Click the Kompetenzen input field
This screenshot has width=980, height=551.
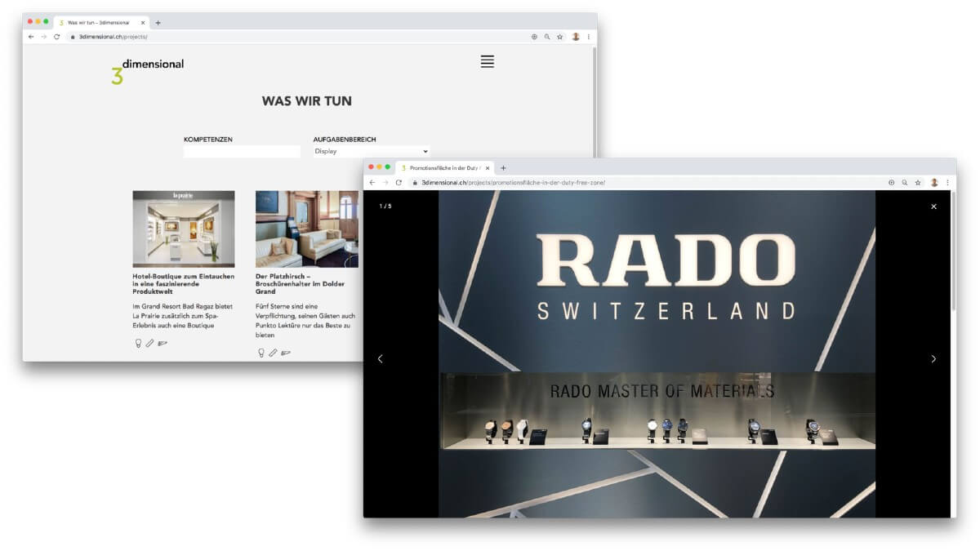242,151
